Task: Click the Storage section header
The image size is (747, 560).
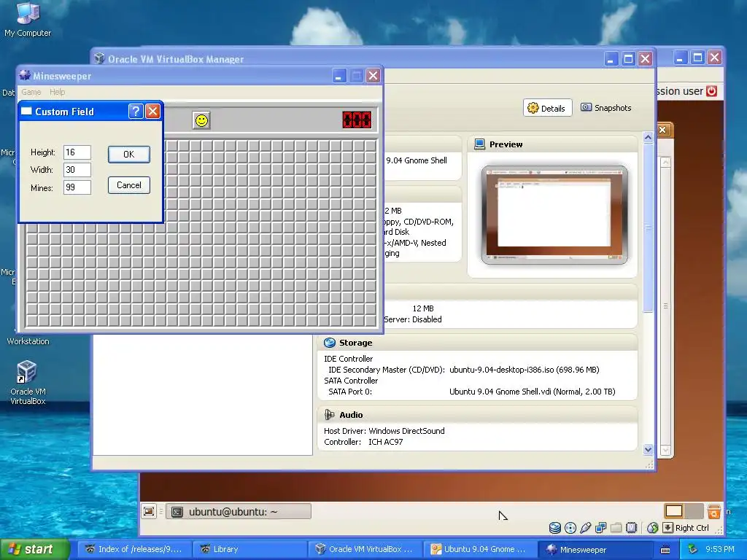Action: click(477, 343)
